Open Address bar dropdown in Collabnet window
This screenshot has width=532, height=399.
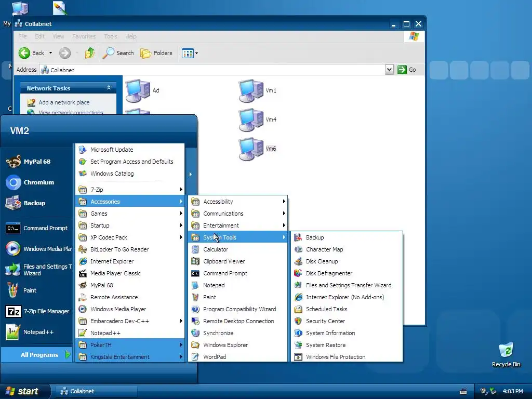[389, 70]
